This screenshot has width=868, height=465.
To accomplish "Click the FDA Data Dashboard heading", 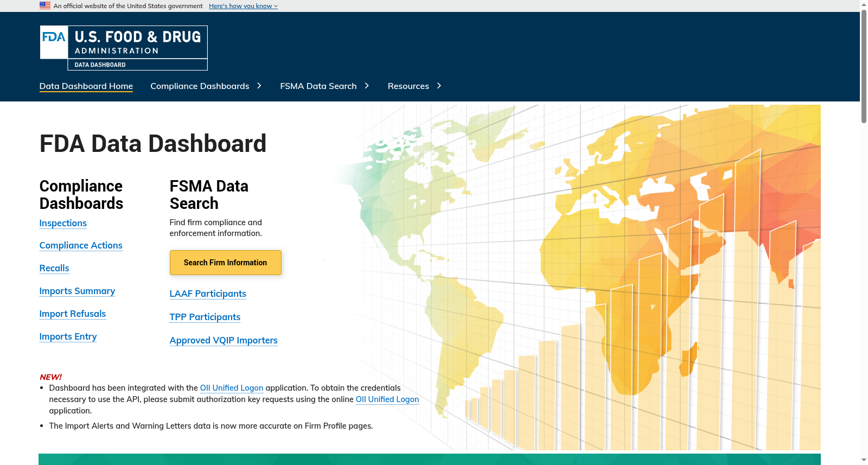I will 153,144.
